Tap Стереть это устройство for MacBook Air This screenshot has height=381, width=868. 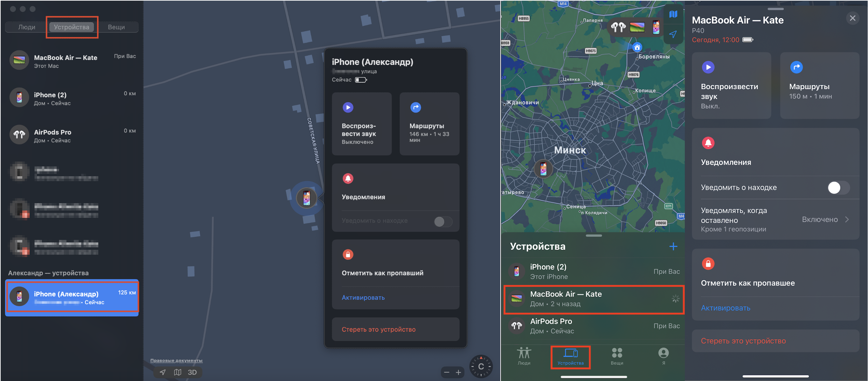[x=775, y=341]
